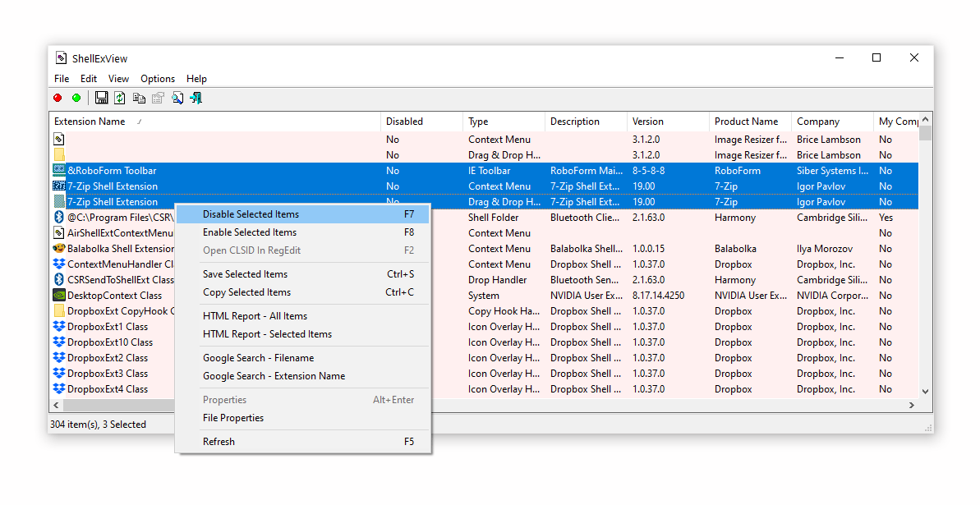Screen dimensions: 980x505
Task: Click the AirShellExtContextMenu row icon
Action: [x=59, y=232]
